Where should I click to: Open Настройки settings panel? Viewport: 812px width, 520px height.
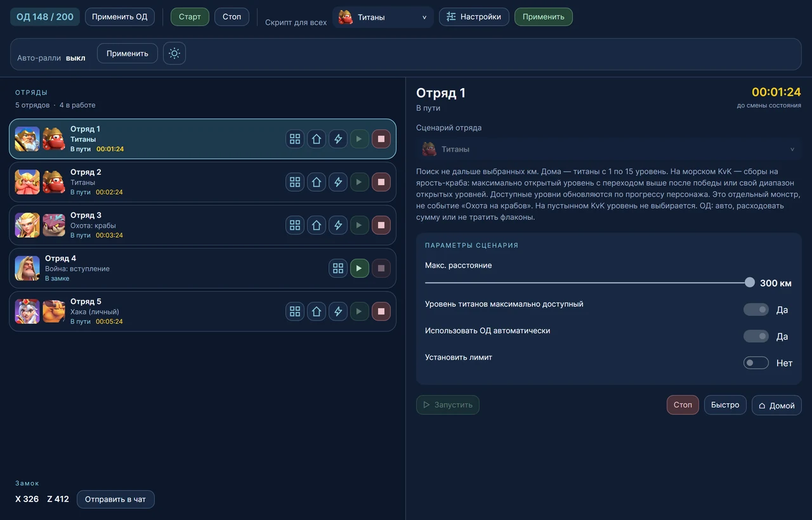coord(474,16)
